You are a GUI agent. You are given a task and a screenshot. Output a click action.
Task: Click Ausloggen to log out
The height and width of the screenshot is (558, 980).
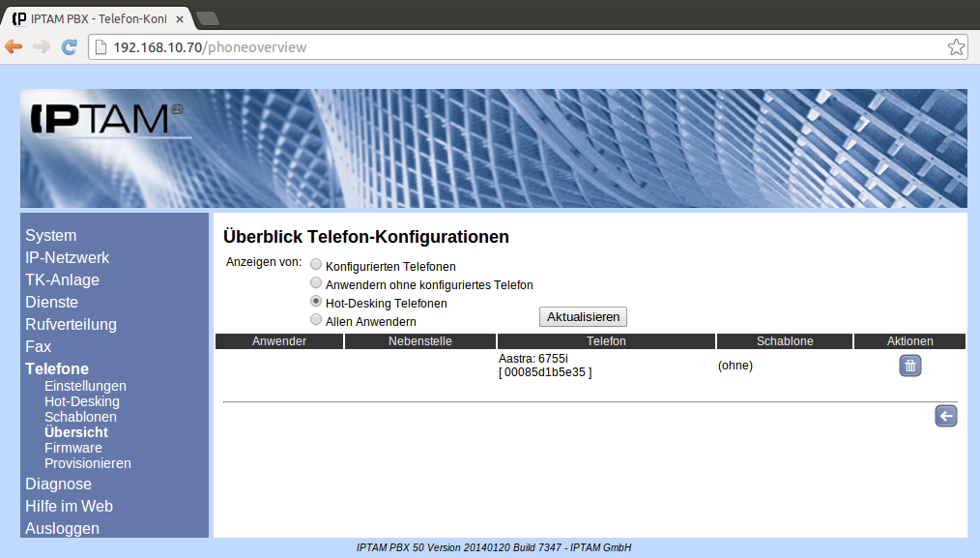tap(62, 528)
